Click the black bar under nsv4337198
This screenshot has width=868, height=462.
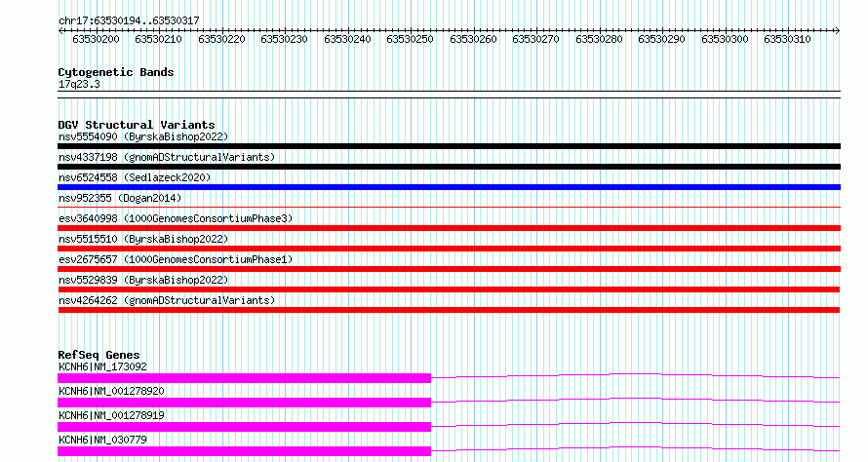click(449, 167)
